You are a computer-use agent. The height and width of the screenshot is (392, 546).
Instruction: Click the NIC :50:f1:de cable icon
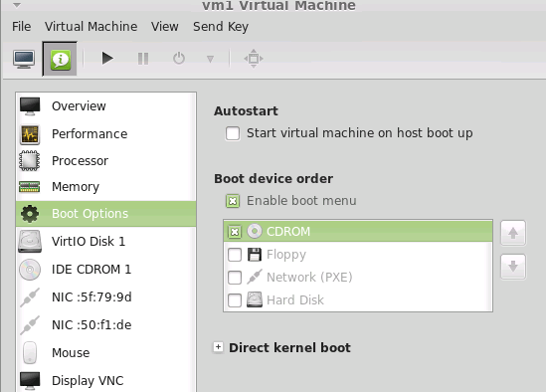30,325
